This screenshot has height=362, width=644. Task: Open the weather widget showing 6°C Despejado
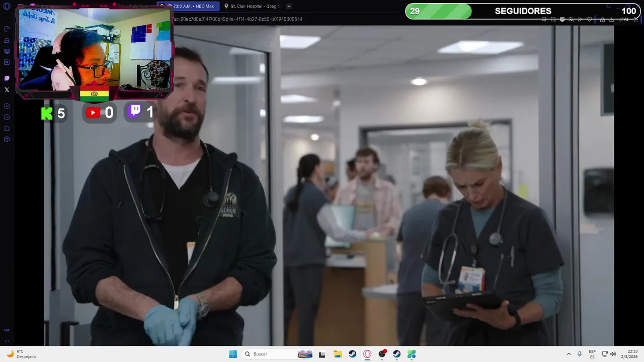click(21, 354)
